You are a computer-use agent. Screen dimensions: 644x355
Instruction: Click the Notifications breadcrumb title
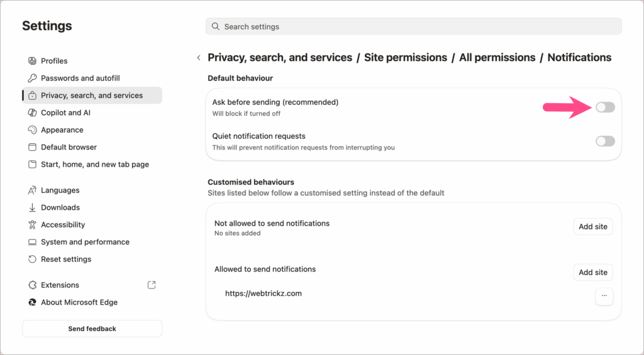click(579, 57)
